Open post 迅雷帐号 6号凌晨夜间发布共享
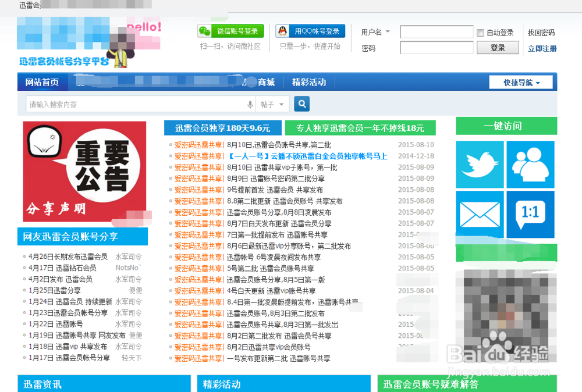This screenshot has width=582, height=392. (x=274, y=258)
